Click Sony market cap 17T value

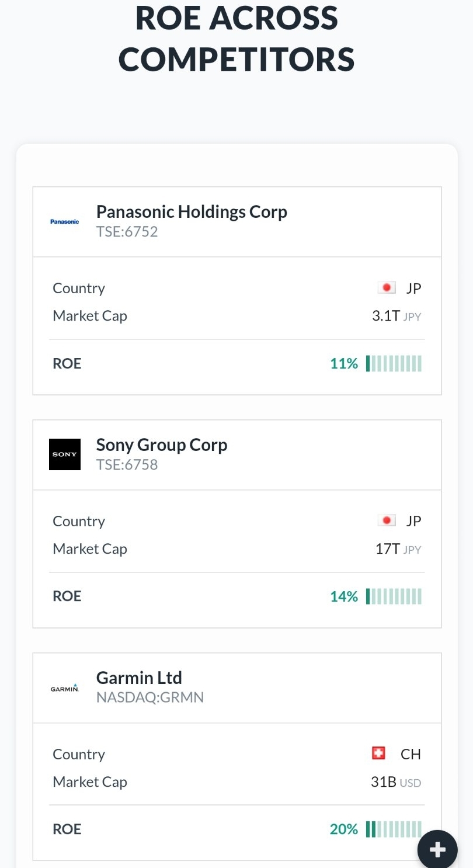click(x=388, y=549)
